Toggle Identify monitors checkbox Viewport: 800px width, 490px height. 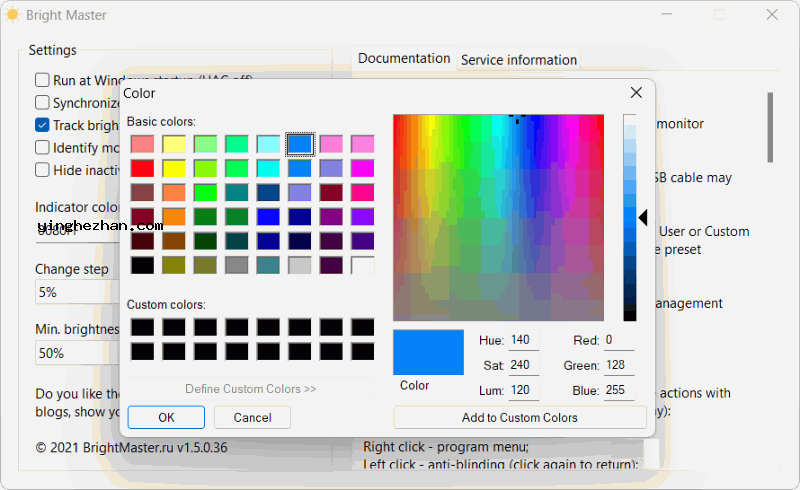point(42,148)
